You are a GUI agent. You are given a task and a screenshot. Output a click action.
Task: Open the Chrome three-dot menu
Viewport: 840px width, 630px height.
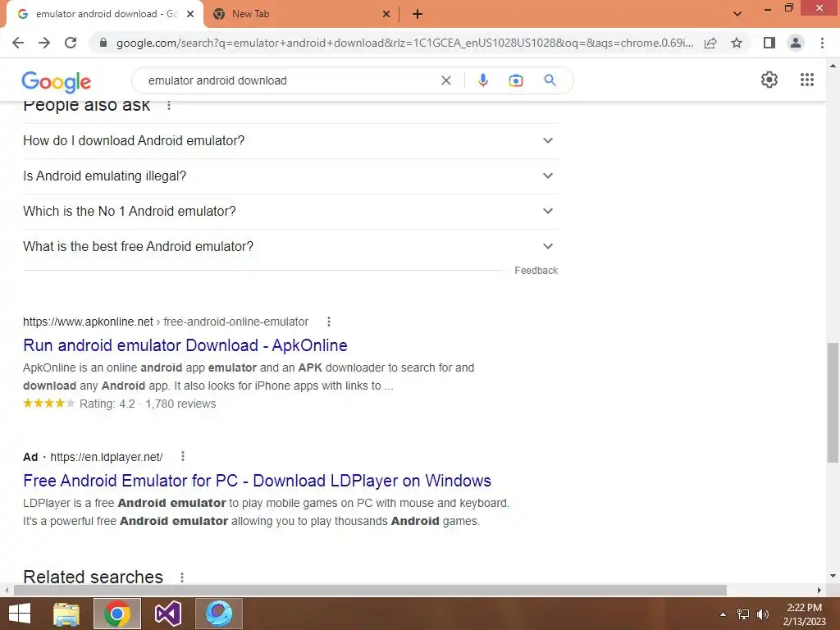point(822,43)
